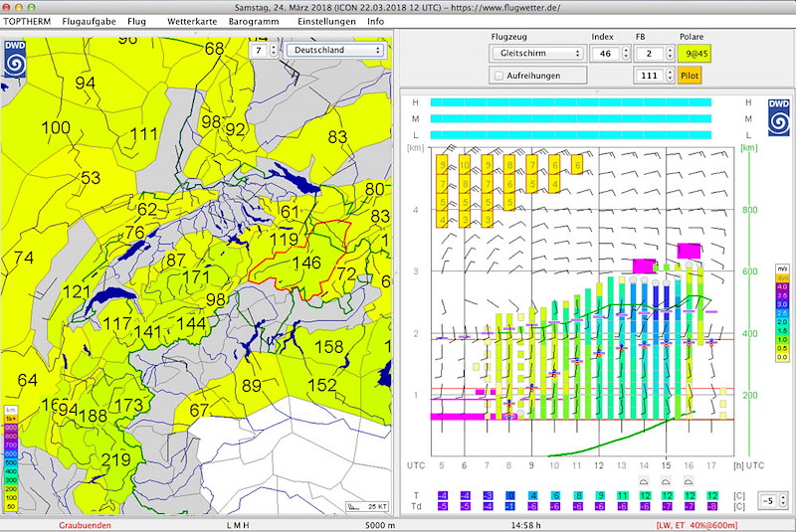Viewport: 796px width, 532px height.
Task: Click the 4.0 purple m/s legend swatch
Action: 782,287
